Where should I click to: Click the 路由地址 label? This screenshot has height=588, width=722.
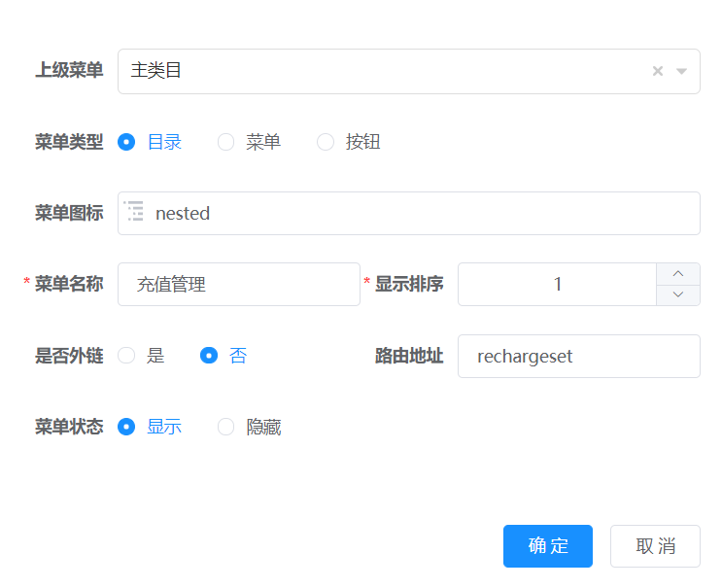coord(409,356)
